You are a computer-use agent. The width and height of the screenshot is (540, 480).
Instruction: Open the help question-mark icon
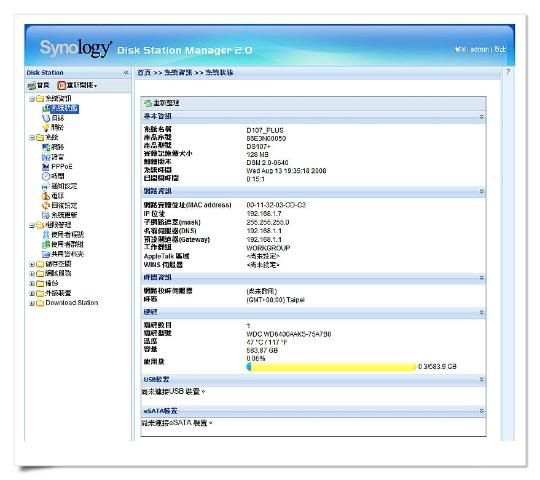coord(508,72)
